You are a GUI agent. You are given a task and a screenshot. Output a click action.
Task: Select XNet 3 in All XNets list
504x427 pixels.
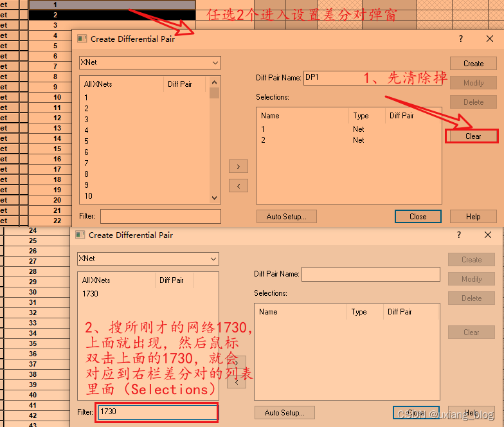86,120
